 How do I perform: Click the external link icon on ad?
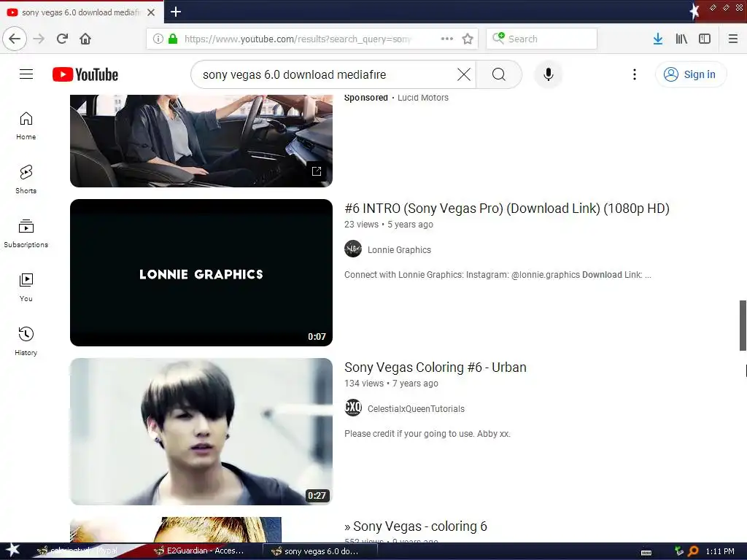pos(317,171)
